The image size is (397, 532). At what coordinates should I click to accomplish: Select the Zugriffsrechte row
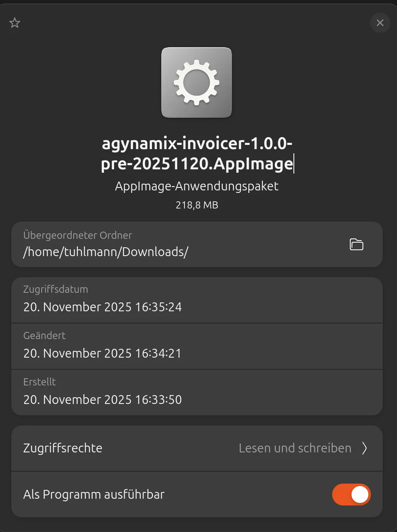197,448
